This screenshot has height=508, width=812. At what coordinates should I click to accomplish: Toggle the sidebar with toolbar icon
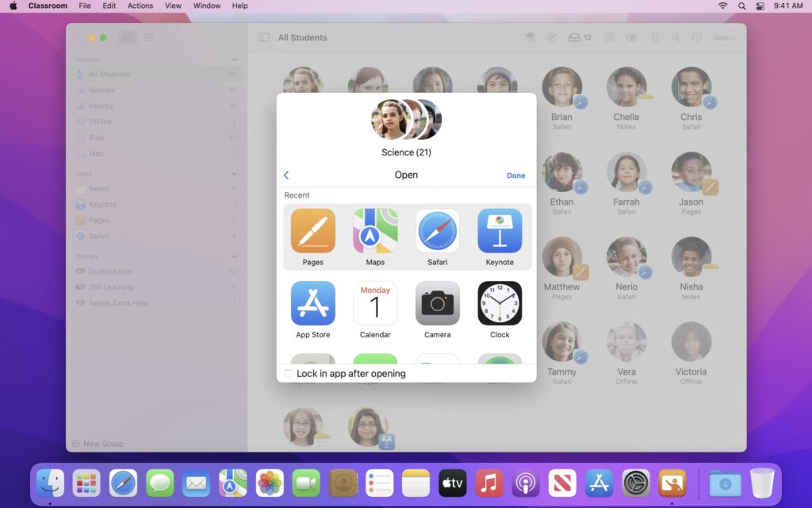(263, 37)
